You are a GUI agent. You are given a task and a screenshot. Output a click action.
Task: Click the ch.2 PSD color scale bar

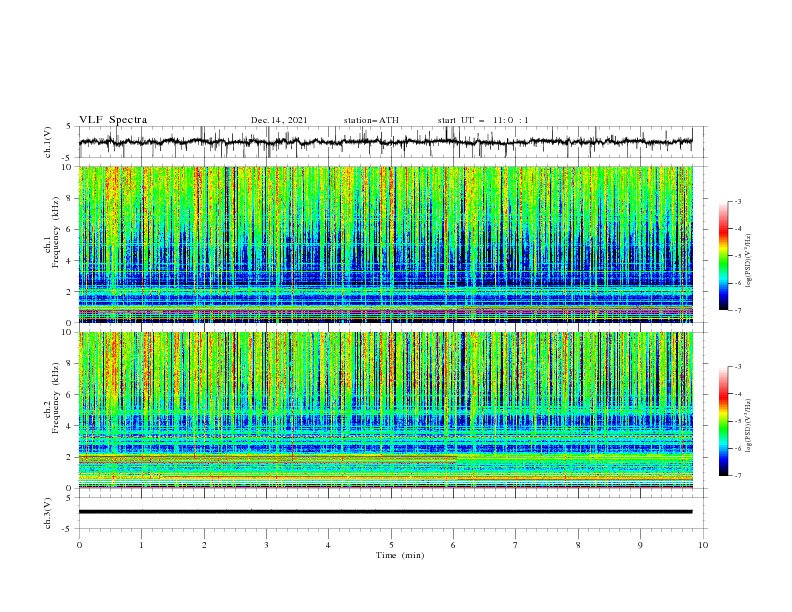pyautogui.click(x=724, y=421)
